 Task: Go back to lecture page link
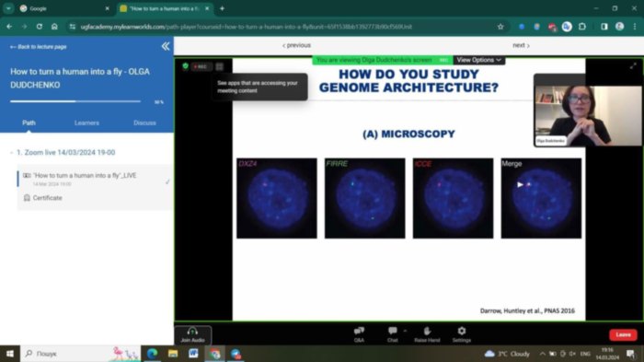(x=39, y=47)
